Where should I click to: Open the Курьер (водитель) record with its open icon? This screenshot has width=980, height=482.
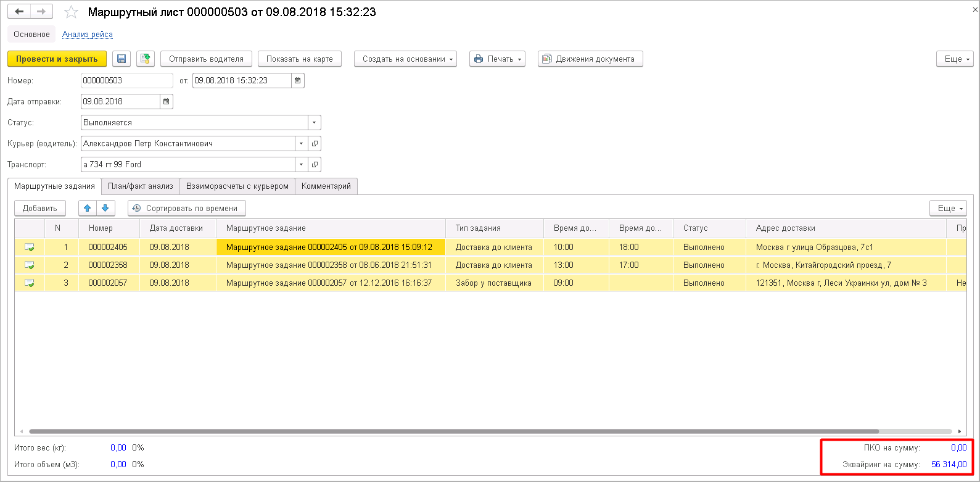click(315, 143)
